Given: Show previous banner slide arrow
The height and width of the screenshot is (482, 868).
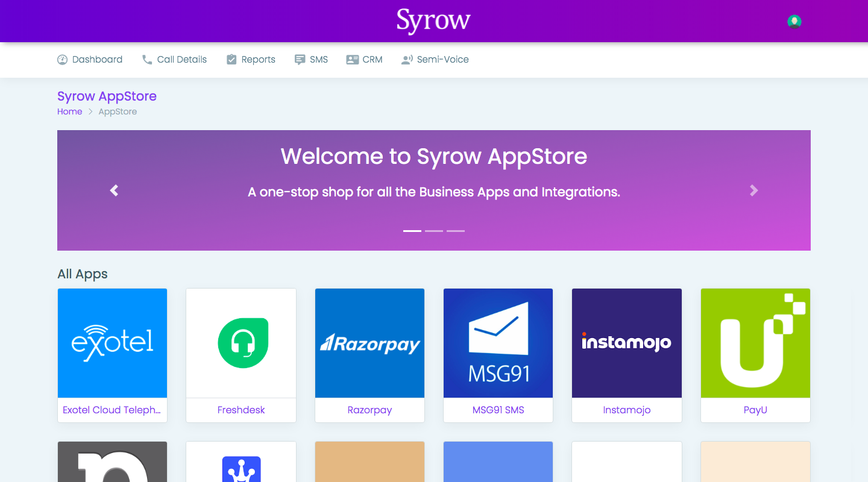Looking at the screenshot, I should [114, 190].
